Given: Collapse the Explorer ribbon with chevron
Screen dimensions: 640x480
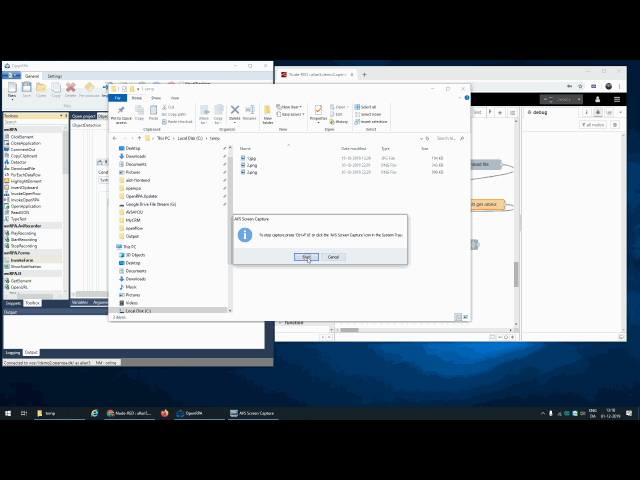Looking at the screenshot, I should point(460,98).
